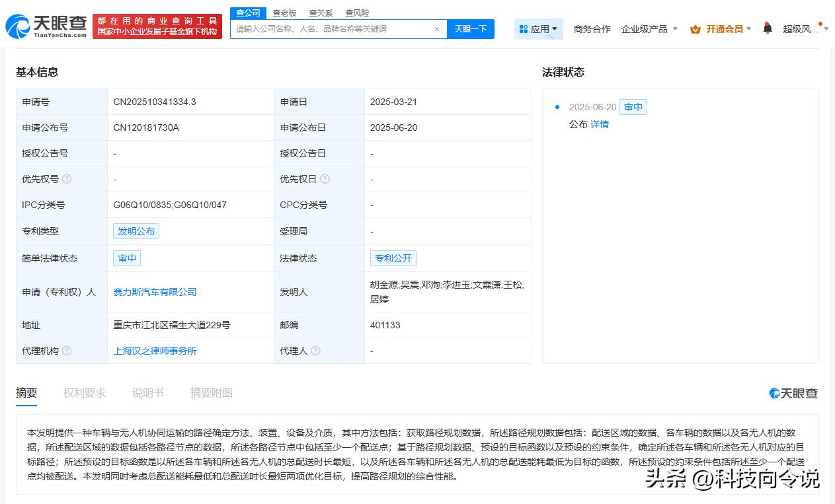This screenshot has width=835, height=504.
Task: Clear the search box with the x icon
Action: (x=437, y=29)
